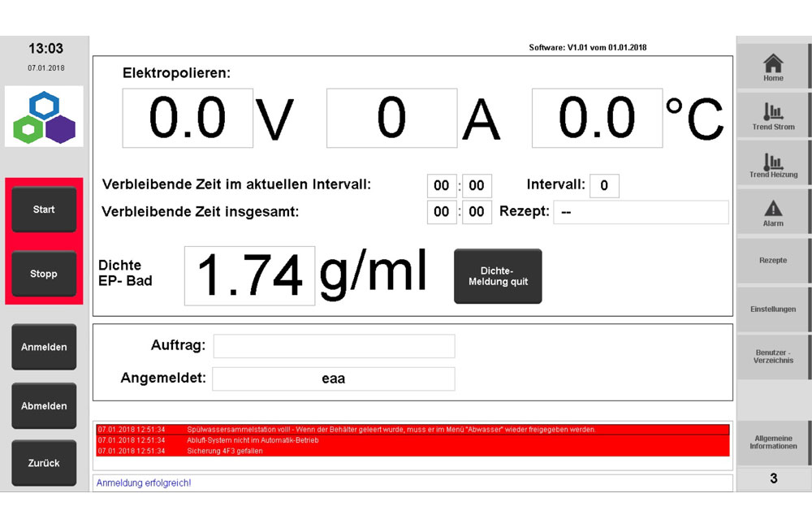Click the Intervall value field

(604, 185)
